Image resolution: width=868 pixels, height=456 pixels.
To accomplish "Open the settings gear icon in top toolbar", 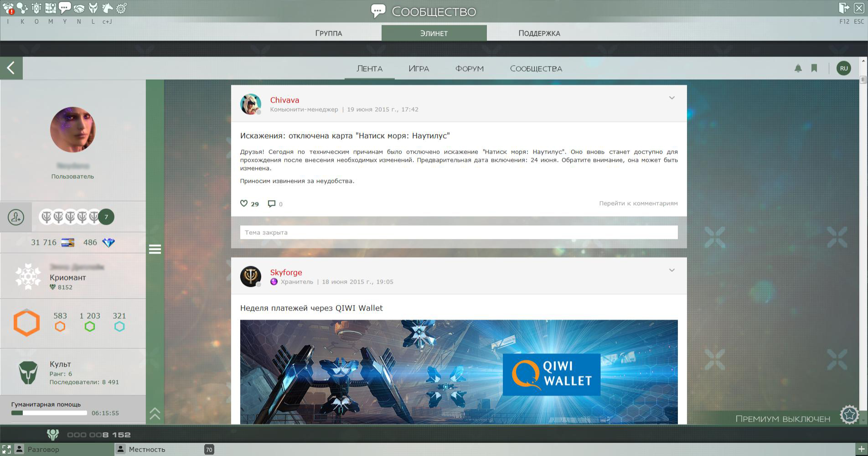I will (121, 8).
